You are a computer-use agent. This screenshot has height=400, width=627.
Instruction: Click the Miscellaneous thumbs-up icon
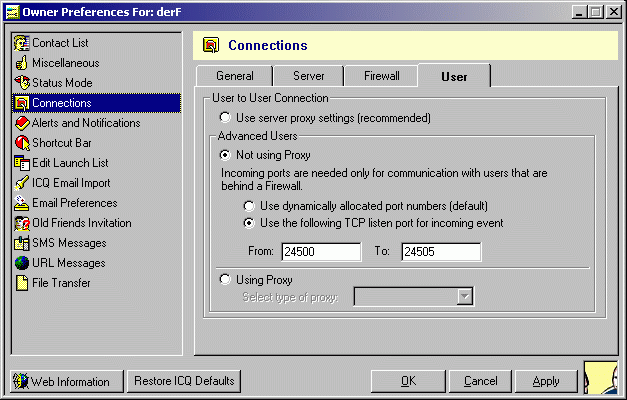(x=22, y=63)
